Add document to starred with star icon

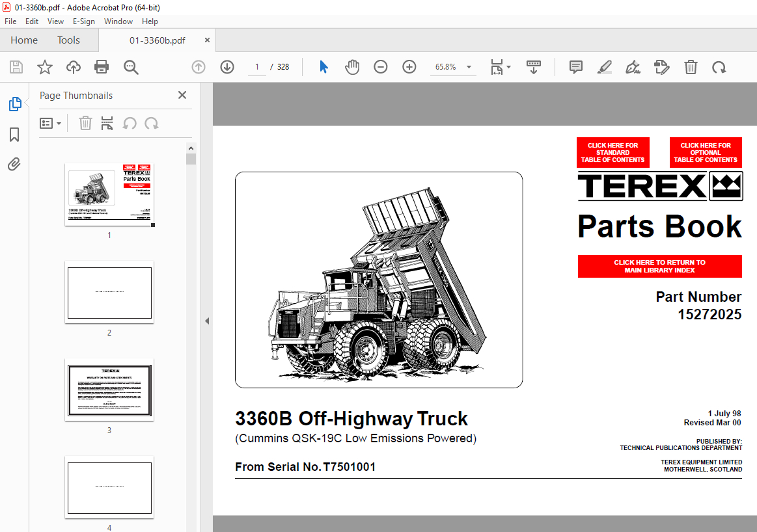point(45,67)
